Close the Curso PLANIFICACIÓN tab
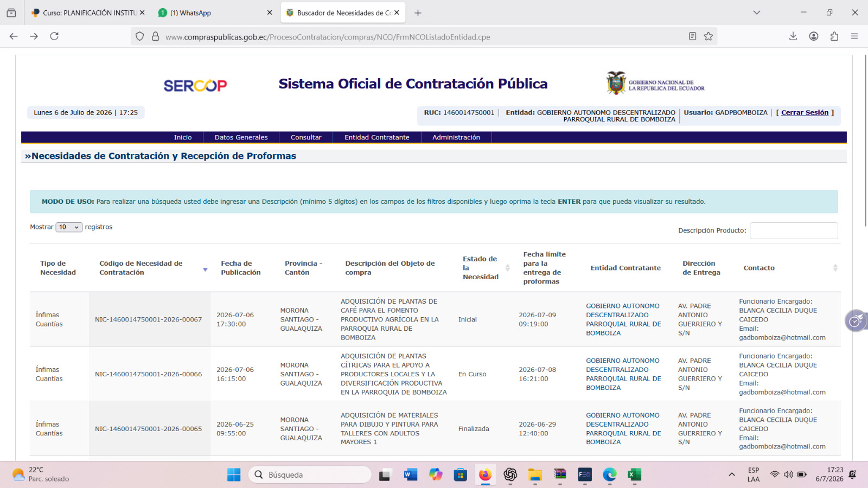868x488 pixels. (142, 12)
